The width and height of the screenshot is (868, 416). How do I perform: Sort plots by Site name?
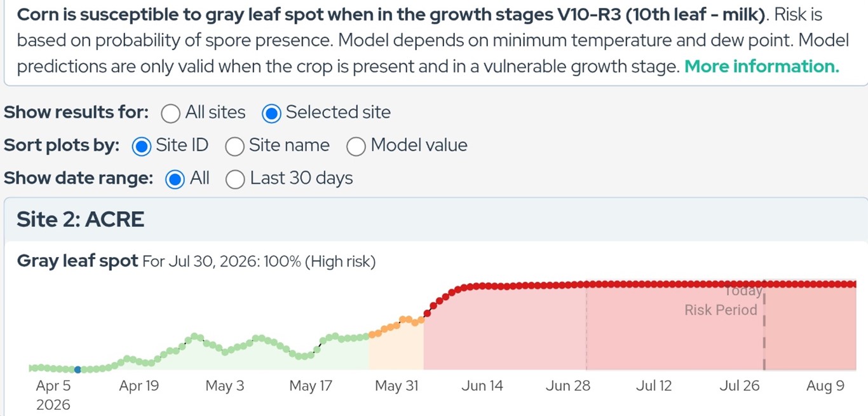pyautogui.click(x=235, y=146)
